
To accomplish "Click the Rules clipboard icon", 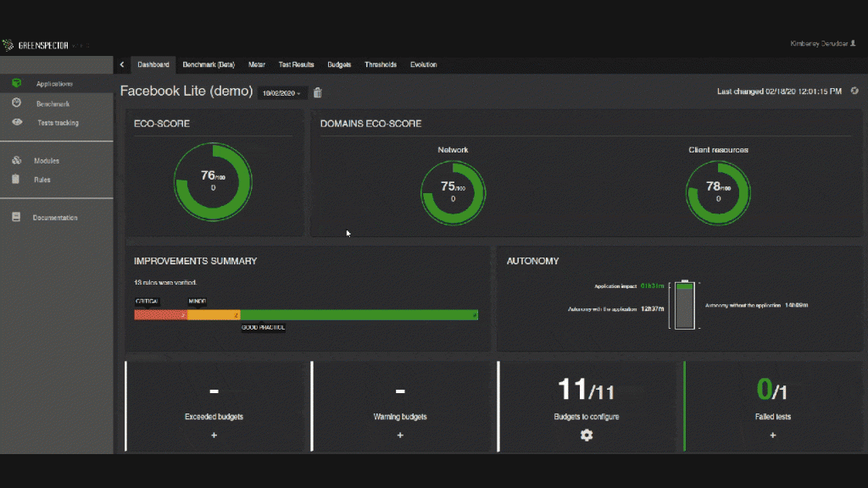I will (x=15, y=179).
